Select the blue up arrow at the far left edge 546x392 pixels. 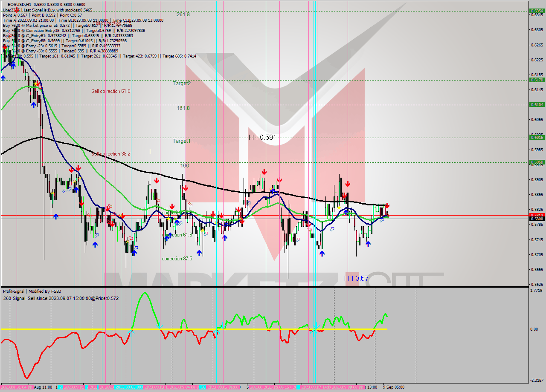tap(3, 78)
